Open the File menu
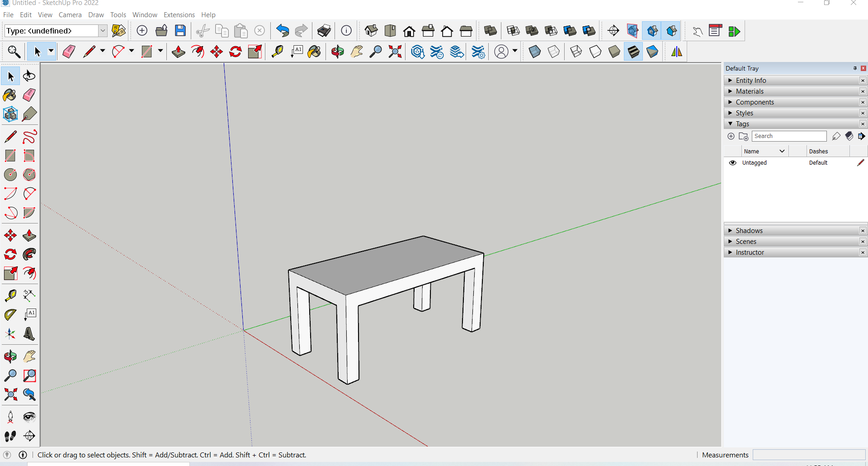 [x=8, y=15]
